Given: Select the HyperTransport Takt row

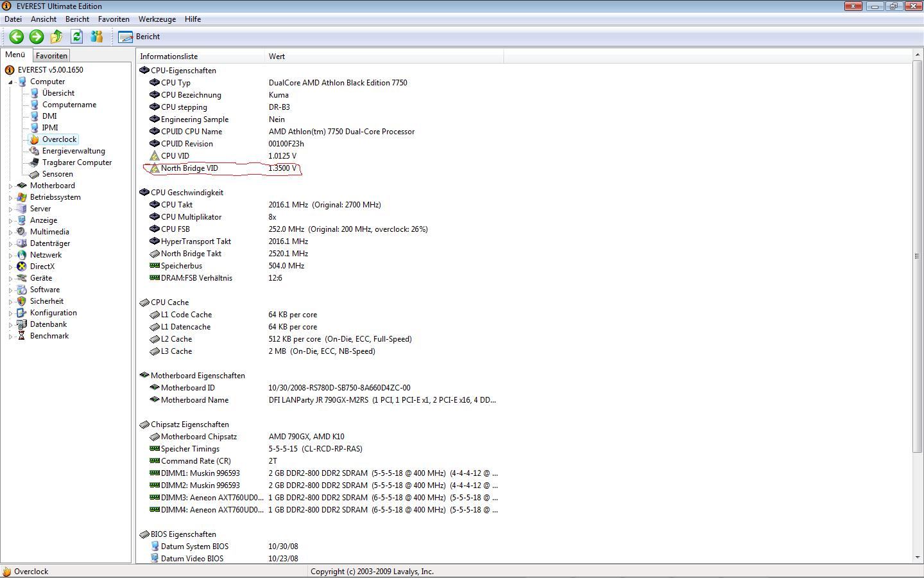Looking at the screenshot, I should [321, 241].
